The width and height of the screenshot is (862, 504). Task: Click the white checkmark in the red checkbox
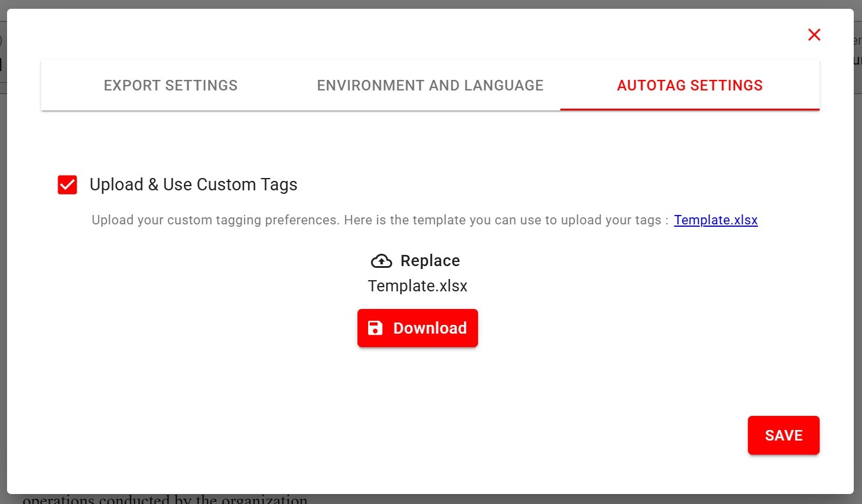pos(68,184)
